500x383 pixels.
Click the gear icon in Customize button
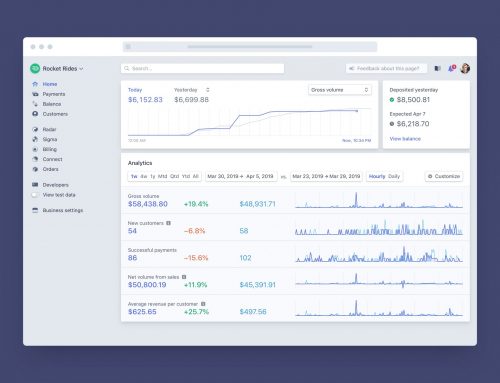click(430, 176)
